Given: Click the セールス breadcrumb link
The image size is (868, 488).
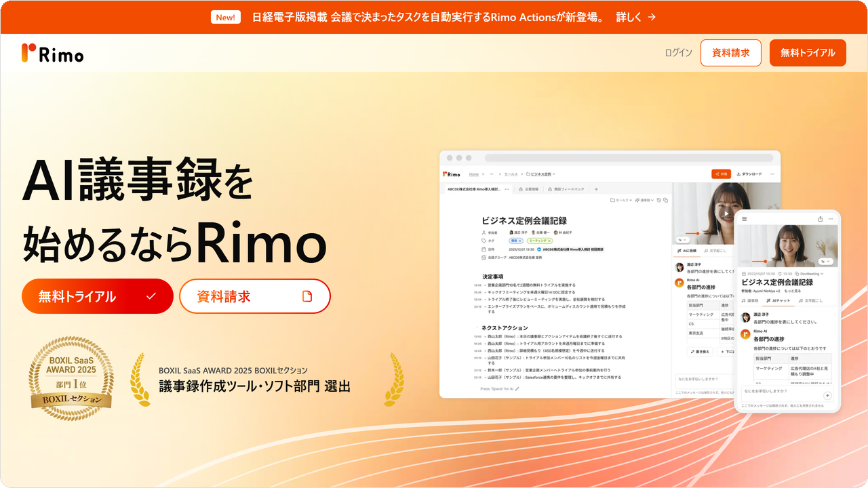Looking at the screenshot, I should click(x=511, y=174).
